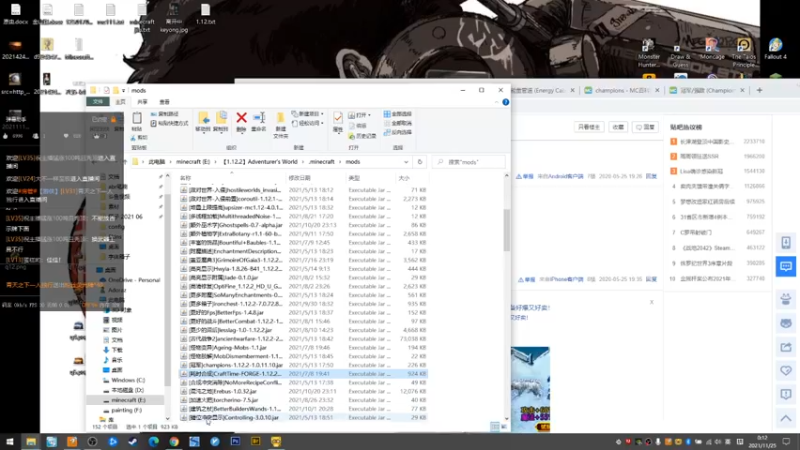The height and width of the screenshot is (450, 800).
Task: Collapse the ribbon with the chevron arrow
Action: [496, 102]
